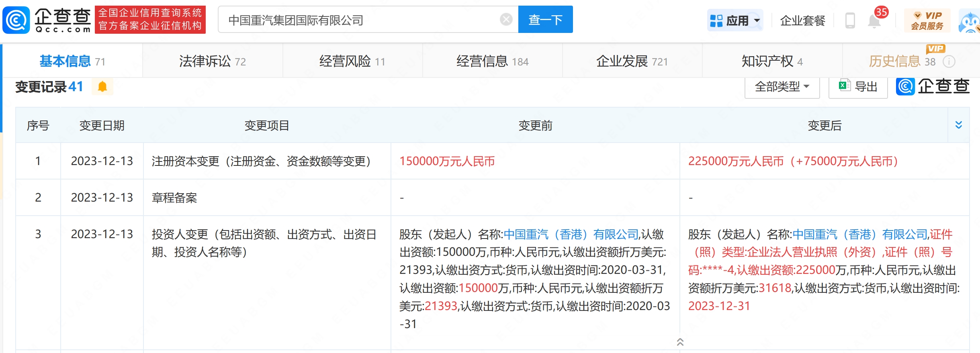Expand table with double-chevron icon
Image resolution: width=980 pixels, height=353 pixels.
(x=959, y=125)
